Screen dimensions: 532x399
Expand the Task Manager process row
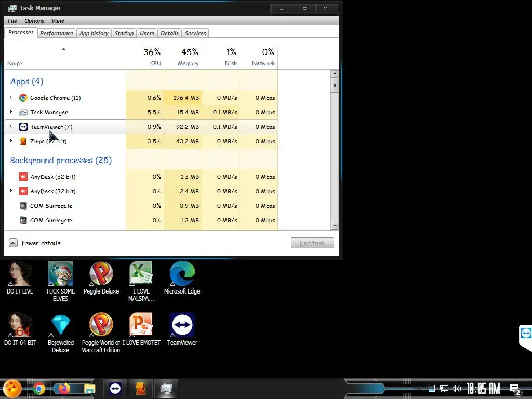click(x=11, y=112)
